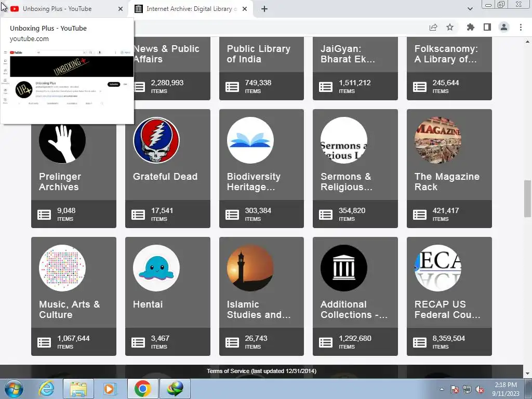The height and width of the screenshot is (399, 532).
Task: Open the blue octopus collection logo
Action: point(156,268)
